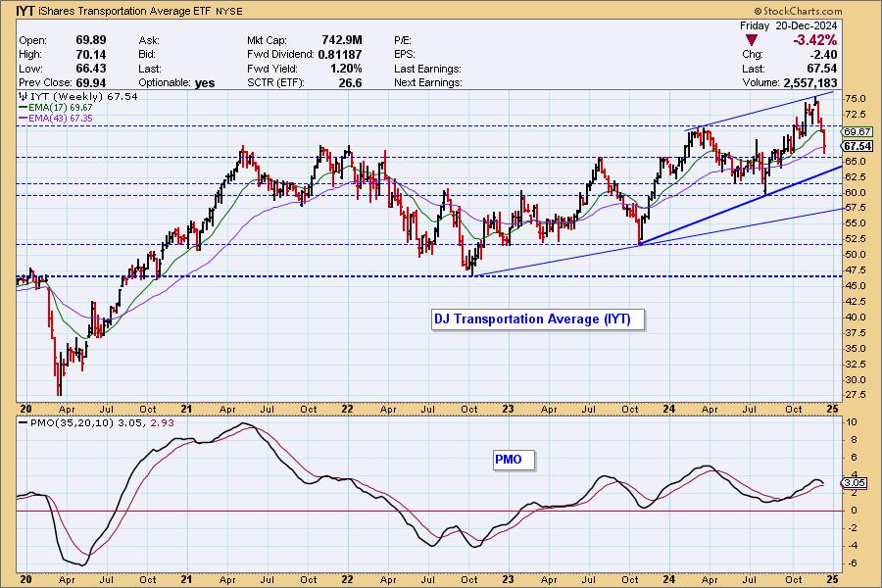Click the red down-triangle change indicator
This screenshot has width=882, height=588.
coord(752,40)
